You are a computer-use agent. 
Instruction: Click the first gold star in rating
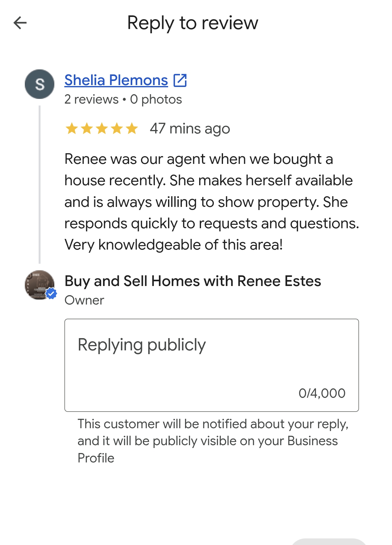click(72, 129)
